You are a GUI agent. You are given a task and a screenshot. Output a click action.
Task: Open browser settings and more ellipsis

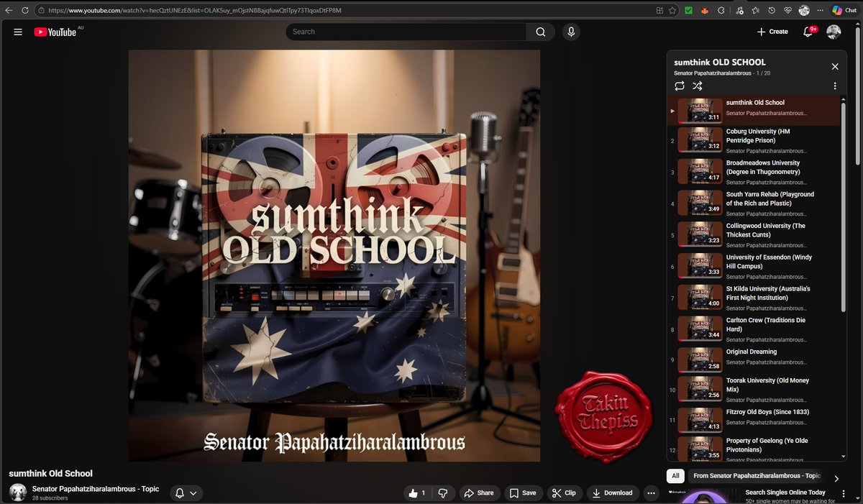pyautogui.click(x=820, y=11)
